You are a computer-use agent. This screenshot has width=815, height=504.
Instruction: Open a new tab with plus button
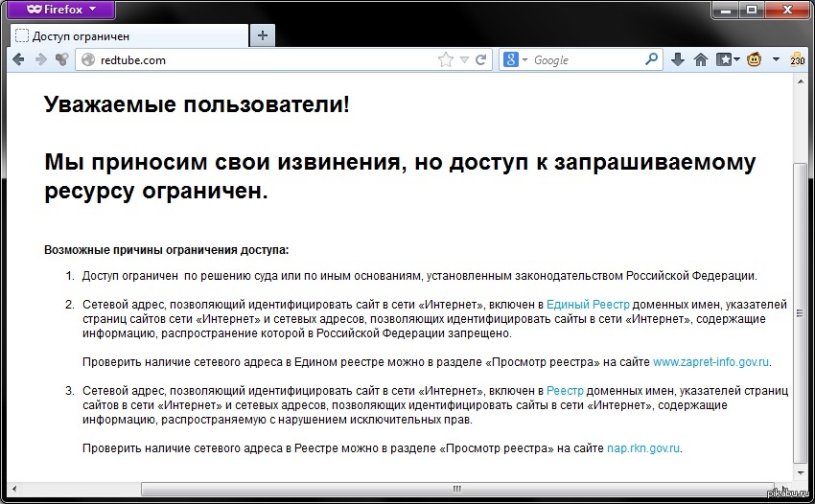262,35
